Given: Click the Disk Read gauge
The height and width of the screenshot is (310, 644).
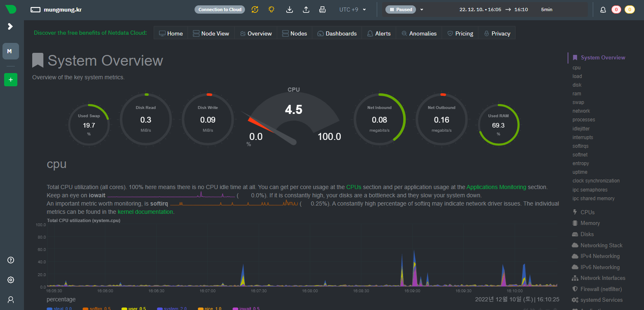Looking at the screenshot, I should click(x=146, y=119).
